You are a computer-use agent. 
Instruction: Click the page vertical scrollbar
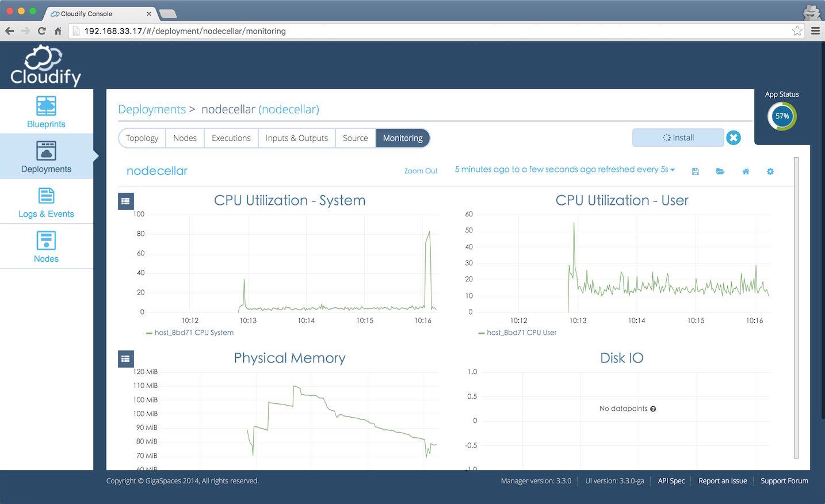pos(796,308)
